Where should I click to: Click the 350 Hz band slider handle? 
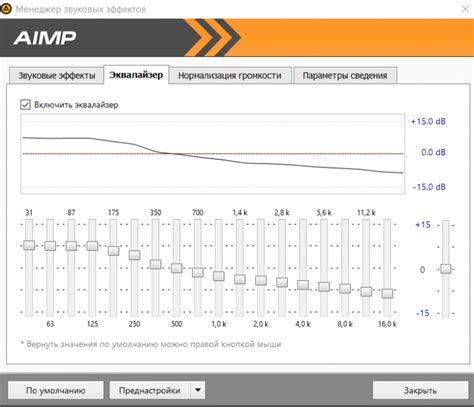click(x=155, y=264)
